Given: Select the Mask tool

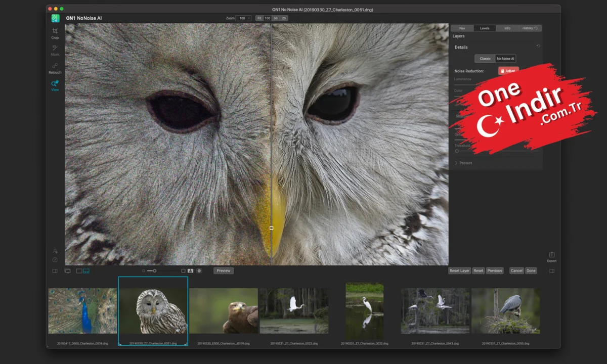Looking at the screenshot, I should tap(55, 50).
